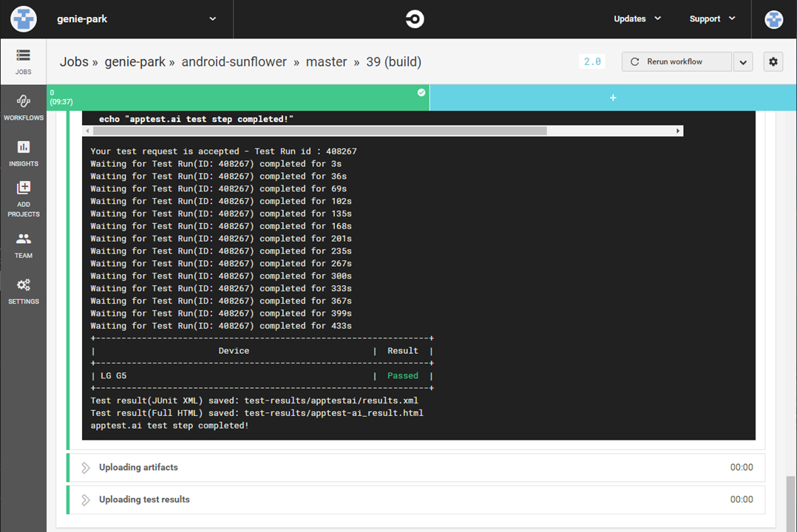
Task: Click the log line 'completed for 69s'
Action: pyautogui.click(x=219, y=188)
